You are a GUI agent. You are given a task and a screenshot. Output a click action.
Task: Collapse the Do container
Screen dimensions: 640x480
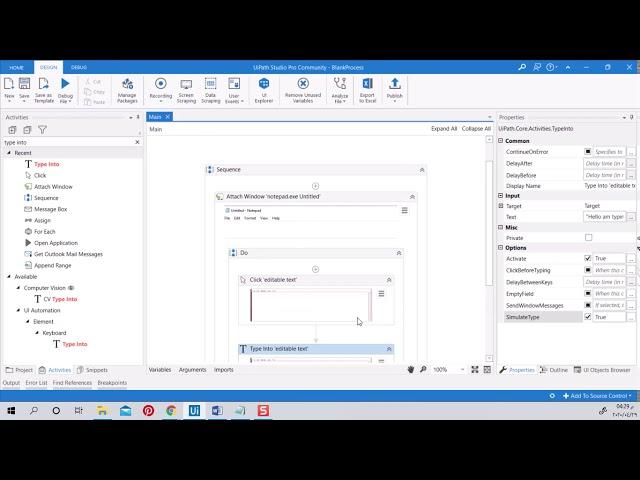[x=399, y=253]
